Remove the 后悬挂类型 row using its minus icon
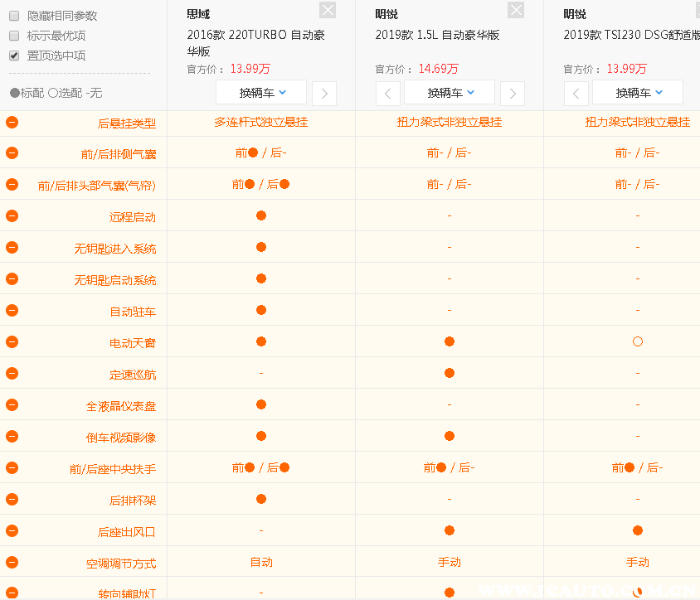The width and height of the screenshot is (700, 600). coord(12,122)
